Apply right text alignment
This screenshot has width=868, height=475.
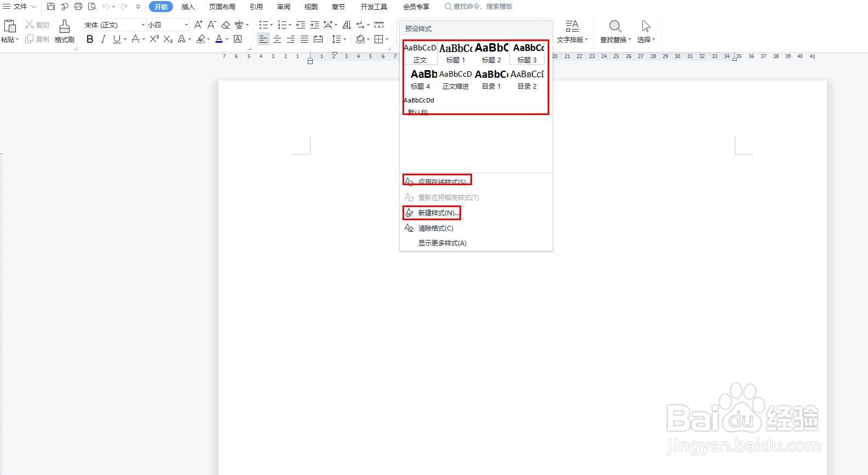point(291,39)
